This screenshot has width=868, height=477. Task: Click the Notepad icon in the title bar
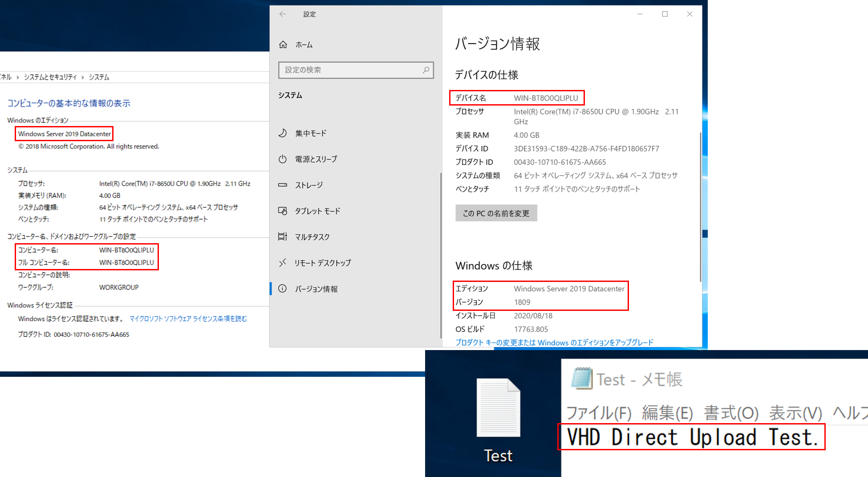click(581, 379)
